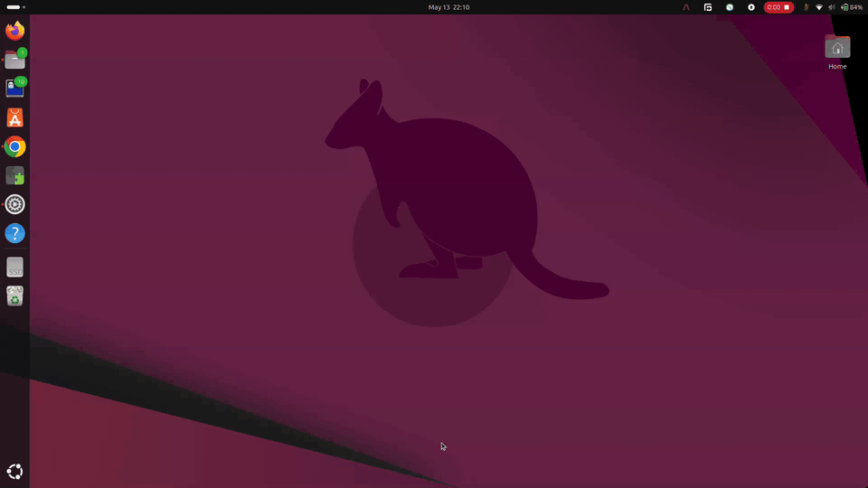This screenshot has height=488, width=868.
Task: Open system menu via battery 84% indicator
Action: click(x=852, y=7)
